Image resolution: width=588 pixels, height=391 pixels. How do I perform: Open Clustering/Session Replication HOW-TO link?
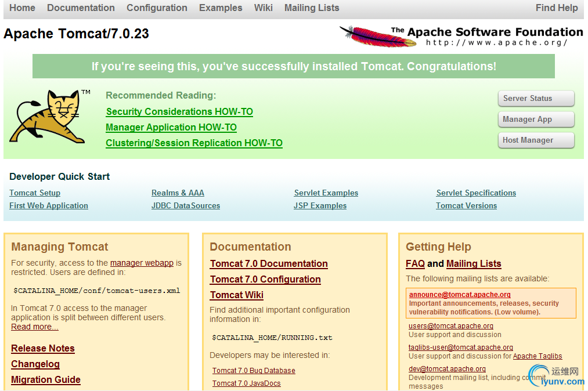194,143
